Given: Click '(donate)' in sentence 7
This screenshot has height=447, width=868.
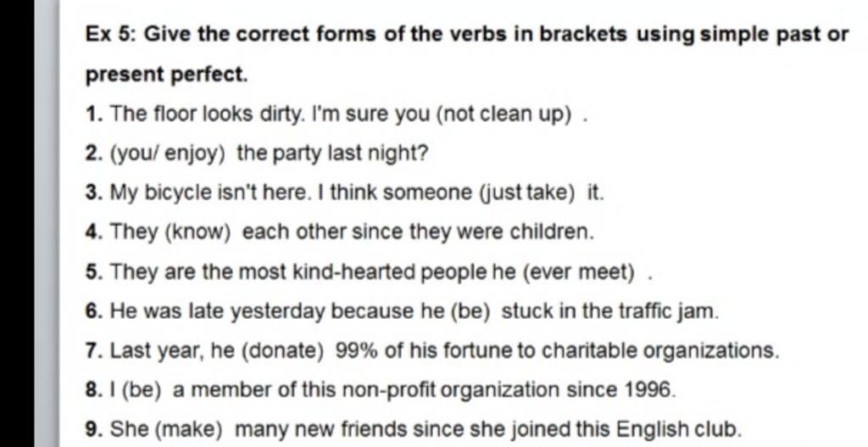Looking at the screenshot, I should point(282,350).
